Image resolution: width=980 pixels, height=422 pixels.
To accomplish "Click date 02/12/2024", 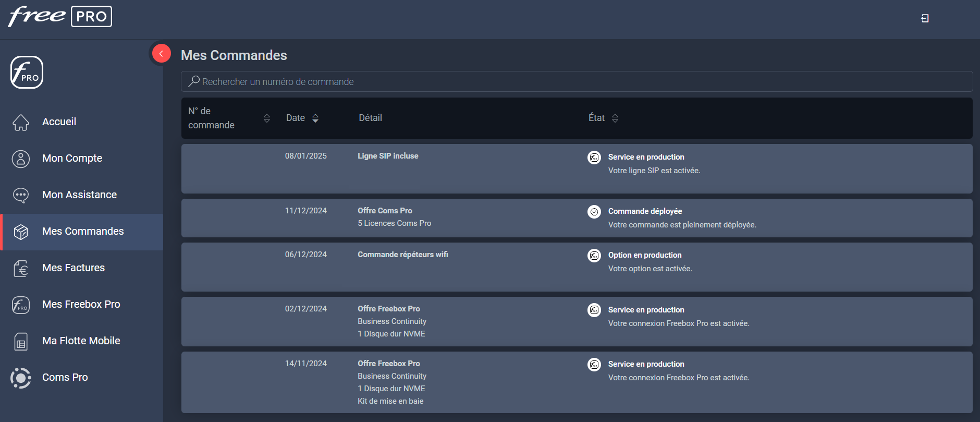I will pos(306,309).
